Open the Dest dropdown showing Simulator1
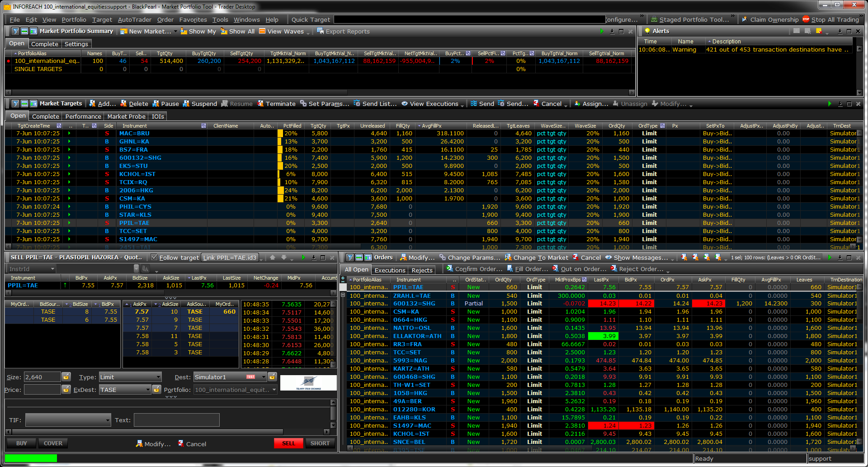Image resolution: width=868 pixels, height=467 pixels. point(230,377)
